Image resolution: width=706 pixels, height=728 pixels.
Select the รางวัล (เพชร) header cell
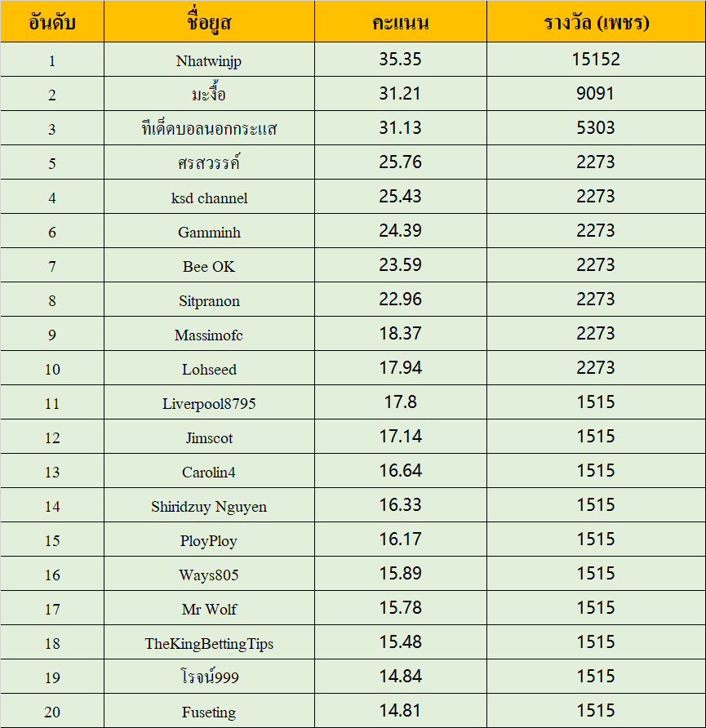tap(597, 21)
